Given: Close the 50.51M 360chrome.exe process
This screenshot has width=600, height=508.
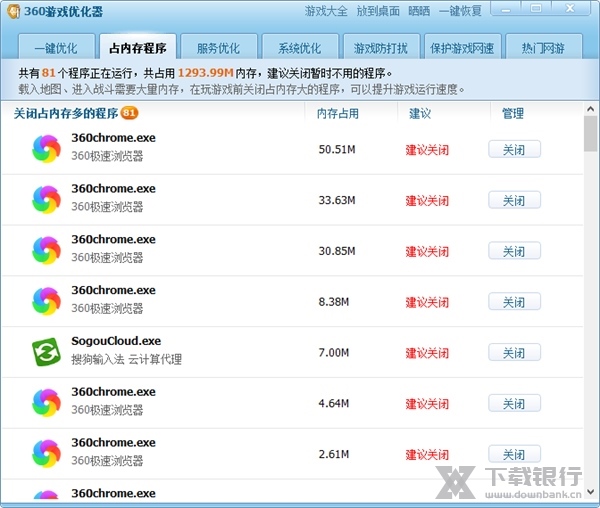Looking at the screenshot, I should pyautogui.click(x=514, y=149).
